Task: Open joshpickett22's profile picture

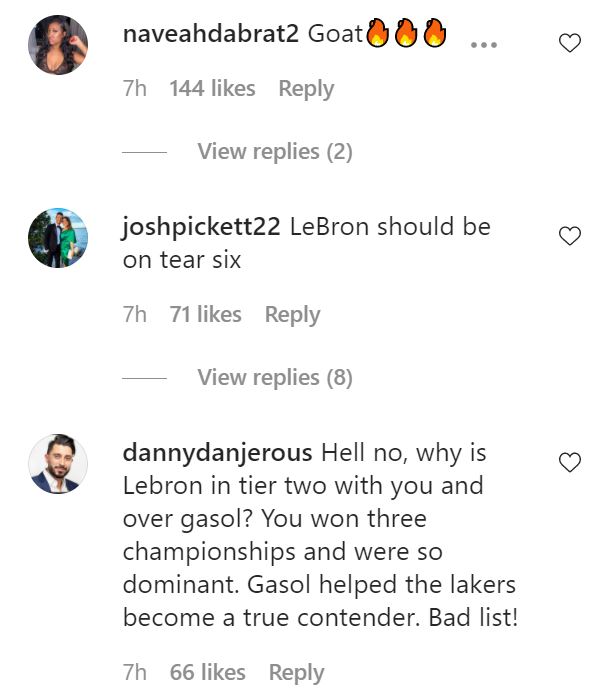Action: click(x=59, y=238)
